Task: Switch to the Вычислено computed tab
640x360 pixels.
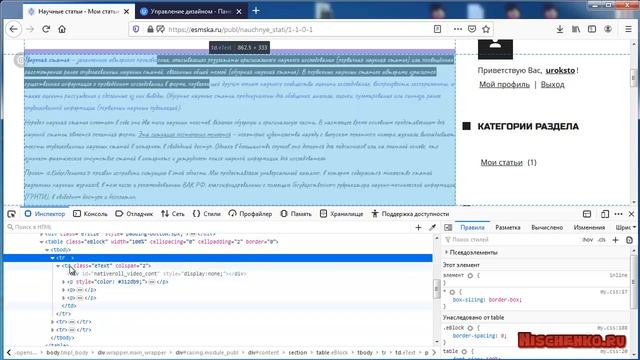Action: click(x=547, y=227)
